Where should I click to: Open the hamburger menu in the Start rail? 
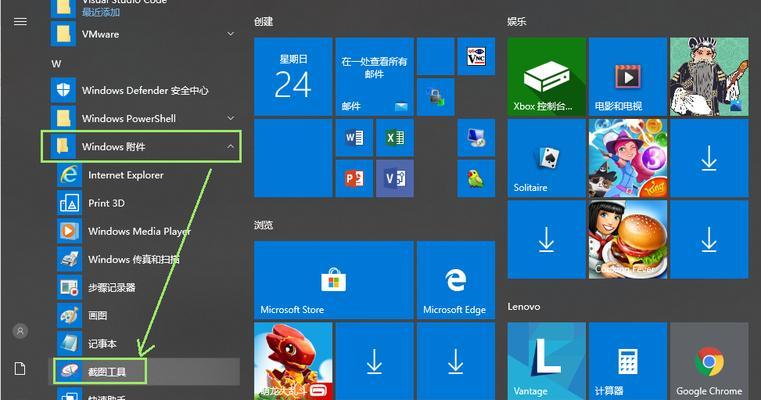pyautogui.click(x=20, y=22)
